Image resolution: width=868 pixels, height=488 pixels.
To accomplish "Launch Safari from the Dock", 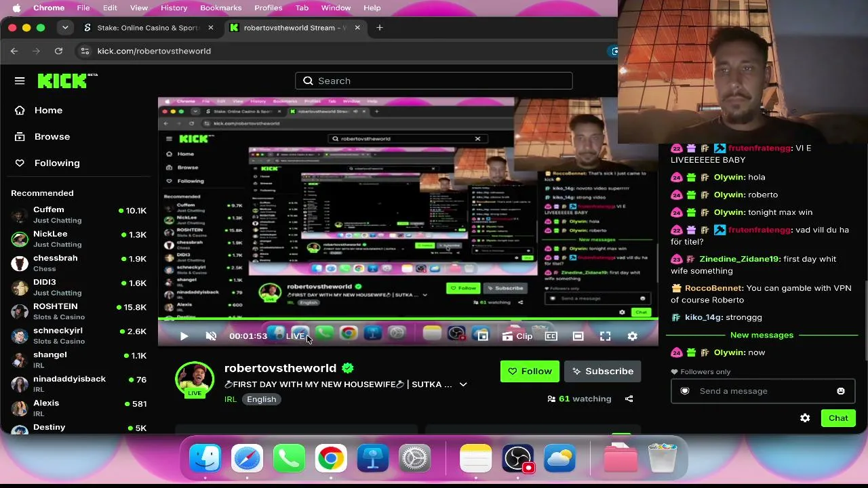I will click(247, 459).
